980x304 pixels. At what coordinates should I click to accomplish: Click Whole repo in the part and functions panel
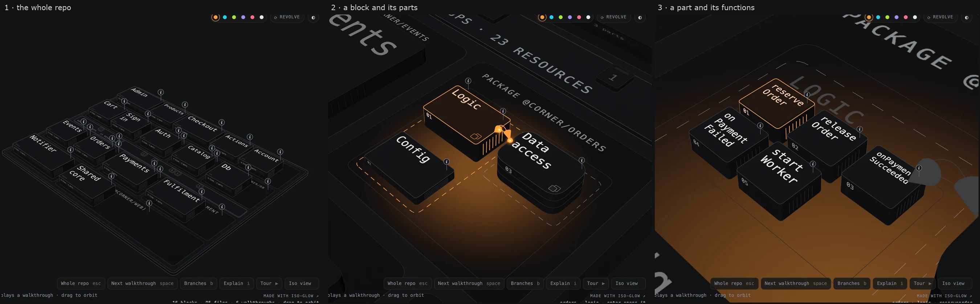point(734,283)
